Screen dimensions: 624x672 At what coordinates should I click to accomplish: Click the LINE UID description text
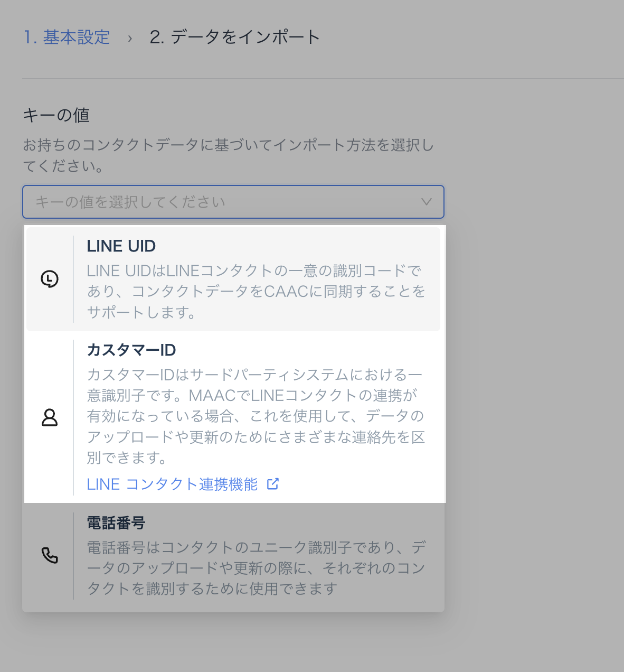[x=256, y=291]
